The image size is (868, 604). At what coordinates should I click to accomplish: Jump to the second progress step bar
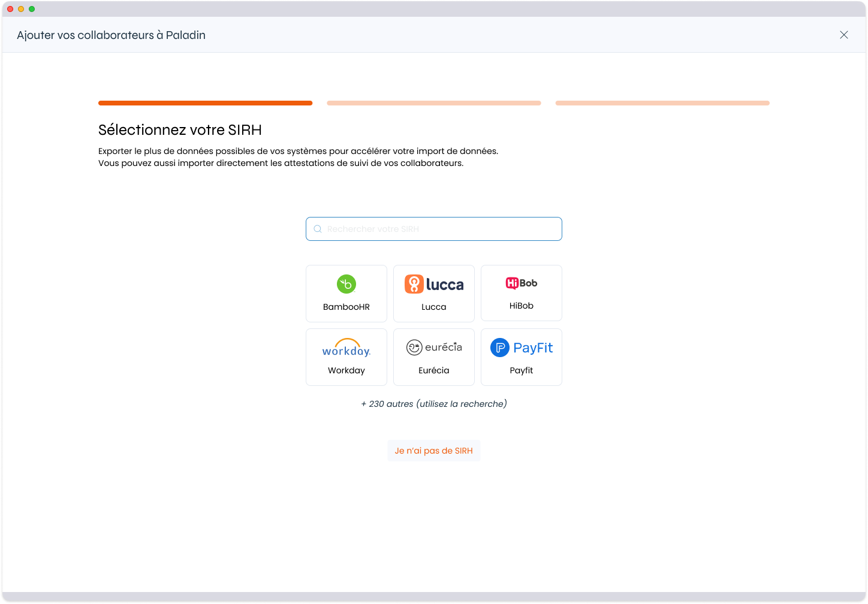pos(434,103)
